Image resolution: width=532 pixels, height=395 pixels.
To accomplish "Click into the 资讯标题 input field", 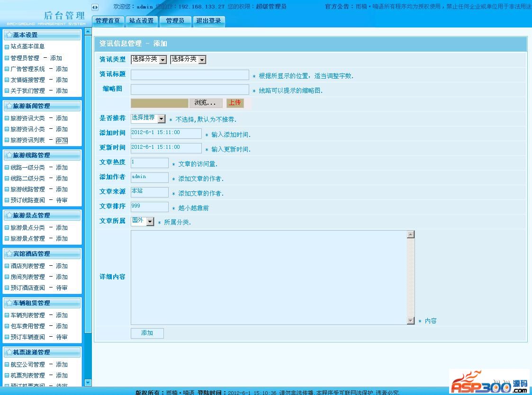I will coord(189,75).
